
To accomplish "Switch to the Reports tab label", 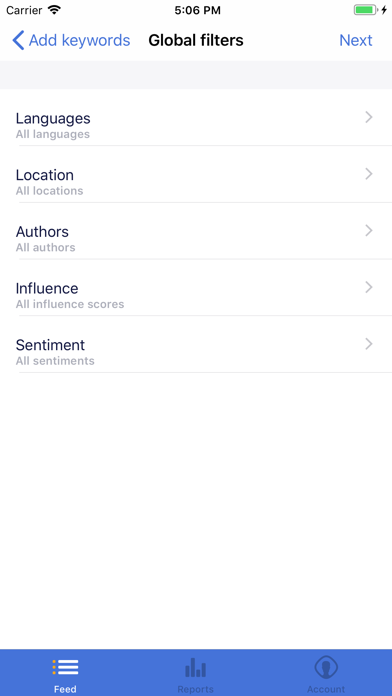I will coord(195,689).
